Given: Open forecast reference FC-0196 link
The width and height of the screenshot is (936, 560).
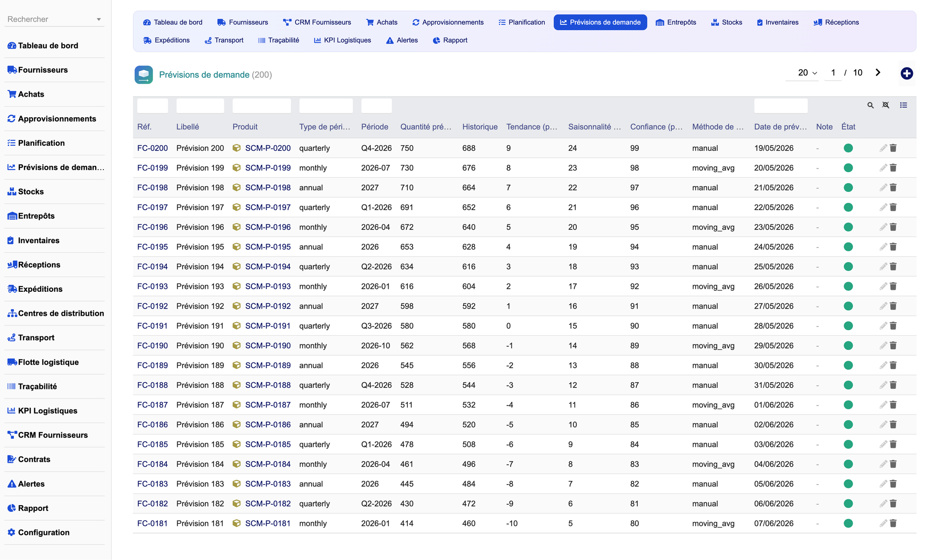Looking at the screenshot, I should (152, 227).
